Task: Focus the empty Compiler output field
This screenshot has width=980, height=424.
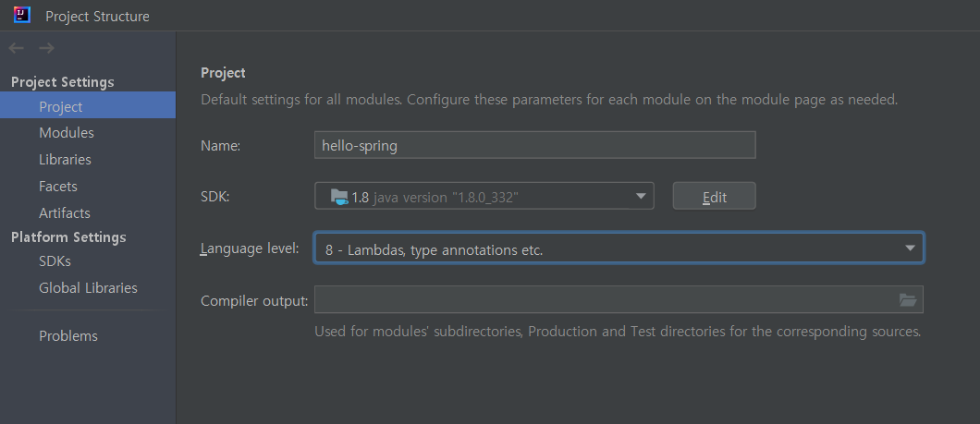Action: [x=619, y=299]
